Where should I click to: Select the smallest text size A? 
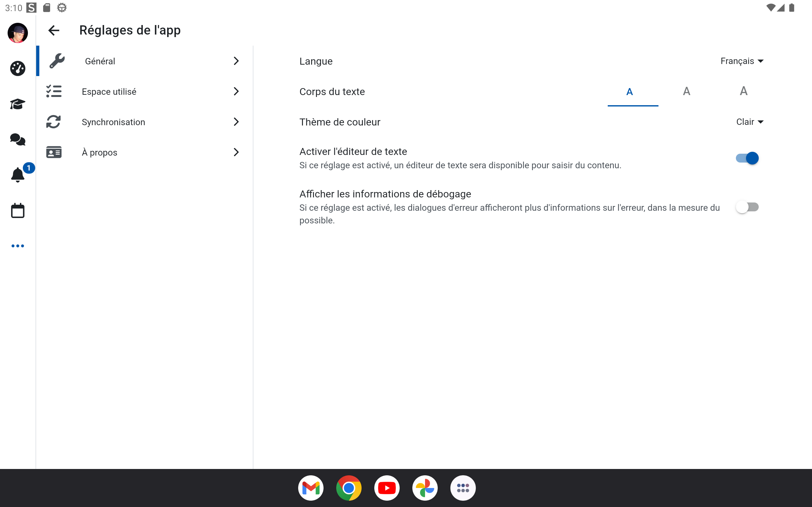point(630,92)
